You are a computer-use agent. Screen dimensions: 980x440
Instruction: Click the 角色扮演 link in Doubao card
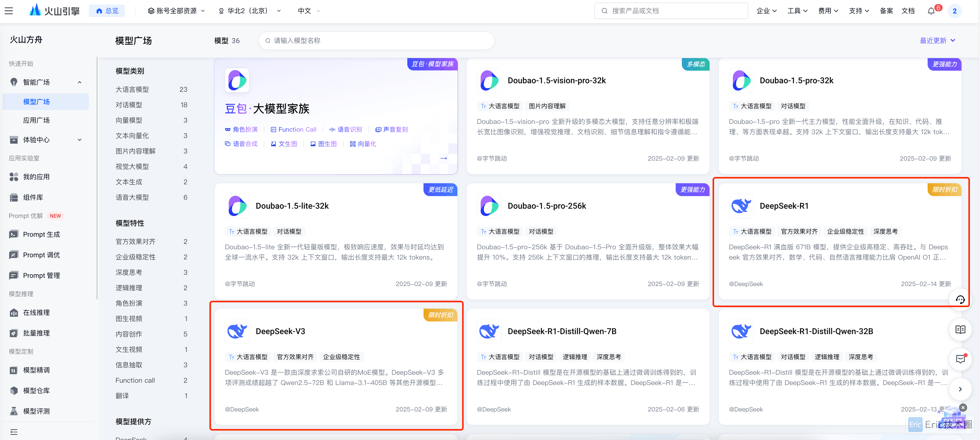(241, 130)
